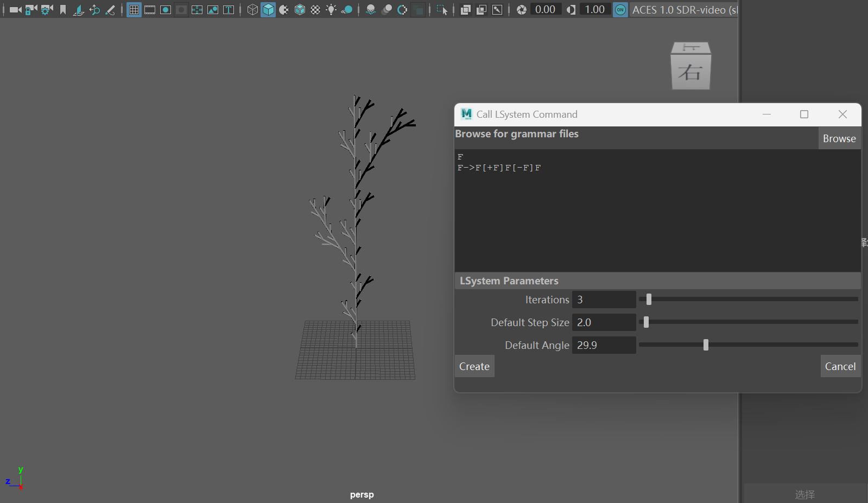Toggle the Lock Camera icon
Image resolution: width=868 pixels, height=503 pixels.
(31, 10)
